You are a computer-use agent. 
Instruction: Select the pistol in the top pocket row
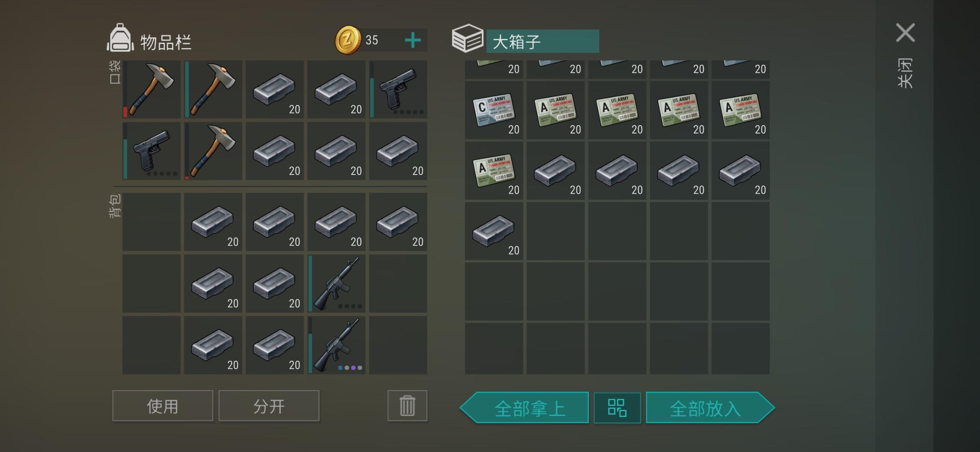coord(398,89)
